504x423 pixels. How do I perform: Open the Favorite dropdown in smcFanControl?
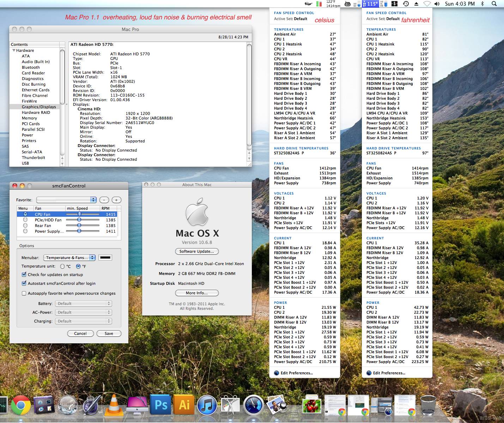[66, 200]
